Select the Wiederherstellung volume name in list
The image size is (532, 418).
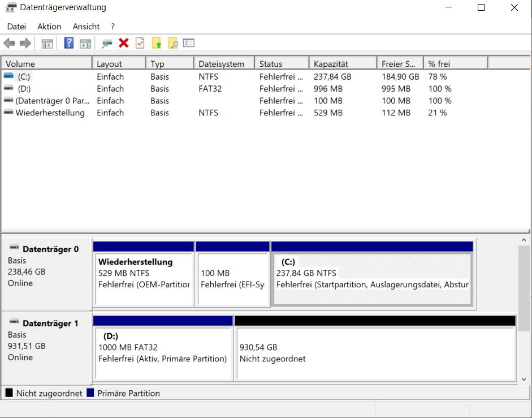coord(50,113)
